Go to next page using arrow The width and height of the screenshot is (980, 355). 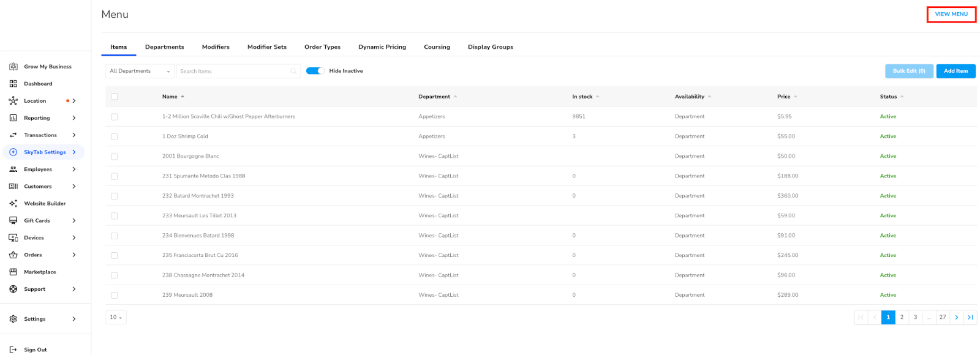coord(956,317)
